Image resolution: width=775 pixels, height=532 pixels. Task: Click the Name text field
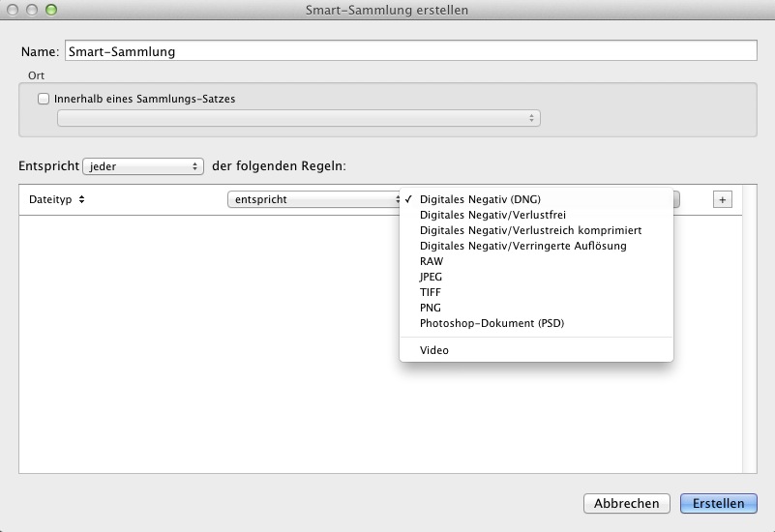[409, 51]
